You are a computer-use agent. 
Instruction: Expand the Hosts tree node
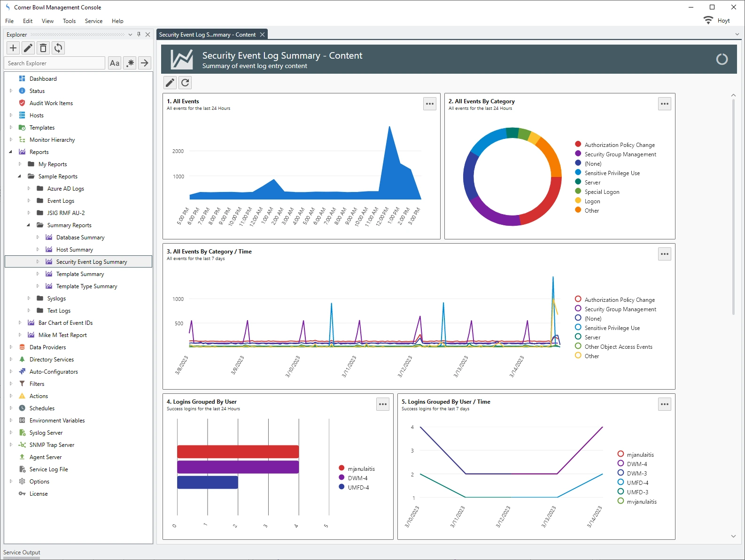tap(11, 115)
